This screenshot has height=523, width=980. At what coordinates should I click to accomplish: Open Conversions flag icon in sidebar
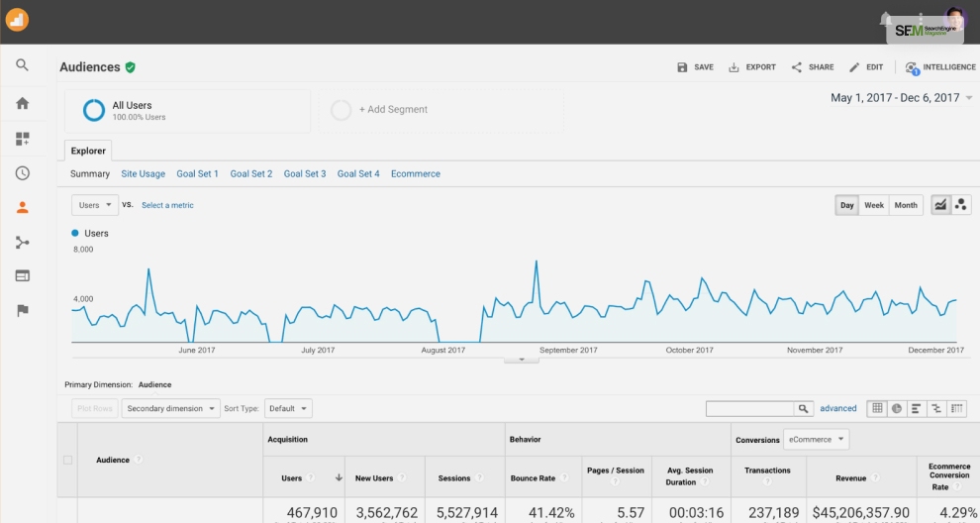click(23, 310)
